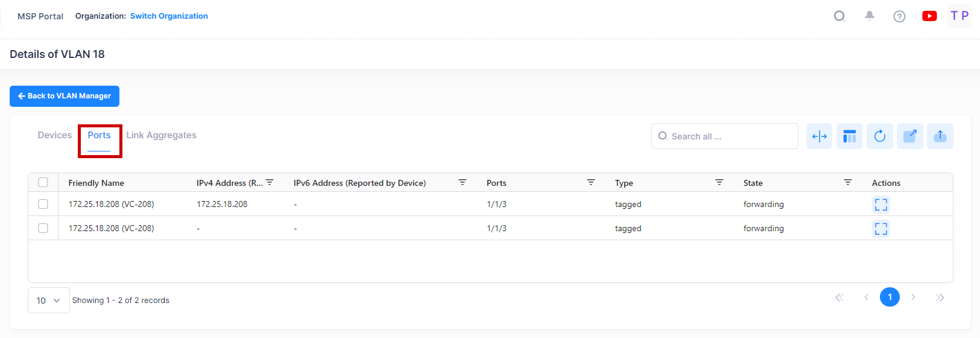Click the open in new window icon
This screenshot has height=338, width=980.
pyautogui.click(x=909, y=136)
